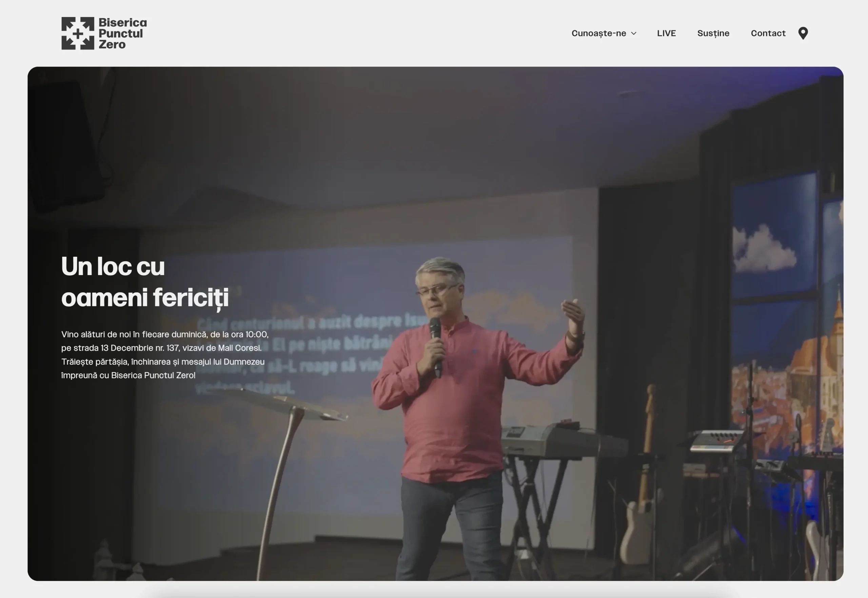Click the microphone held by the speaker
Image resolution: width=868 pixels, height=598 pixels.
435,347
